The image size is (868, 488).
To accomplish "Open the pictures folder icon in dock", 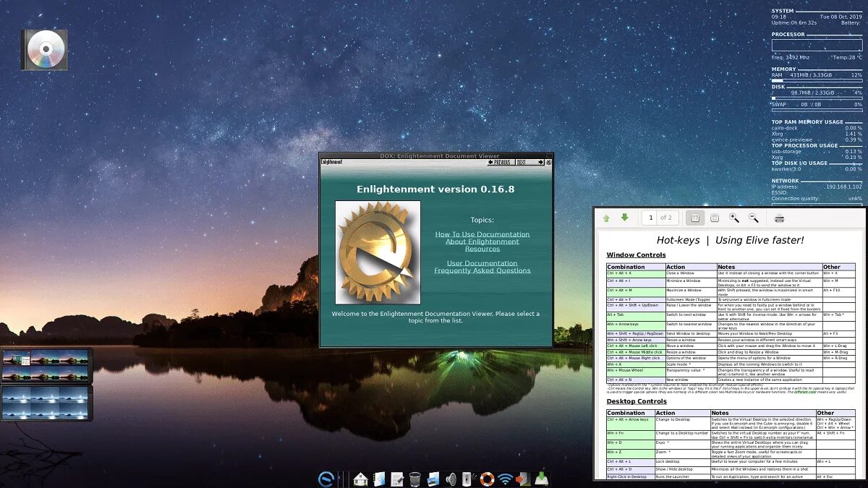I will (433, 479).
